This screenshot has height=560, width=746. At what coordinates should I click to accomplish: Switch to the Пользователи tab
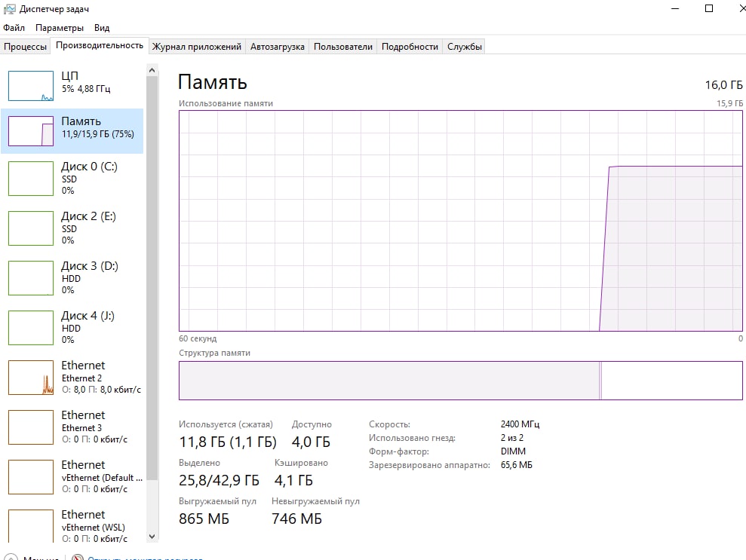coord(343,47)
